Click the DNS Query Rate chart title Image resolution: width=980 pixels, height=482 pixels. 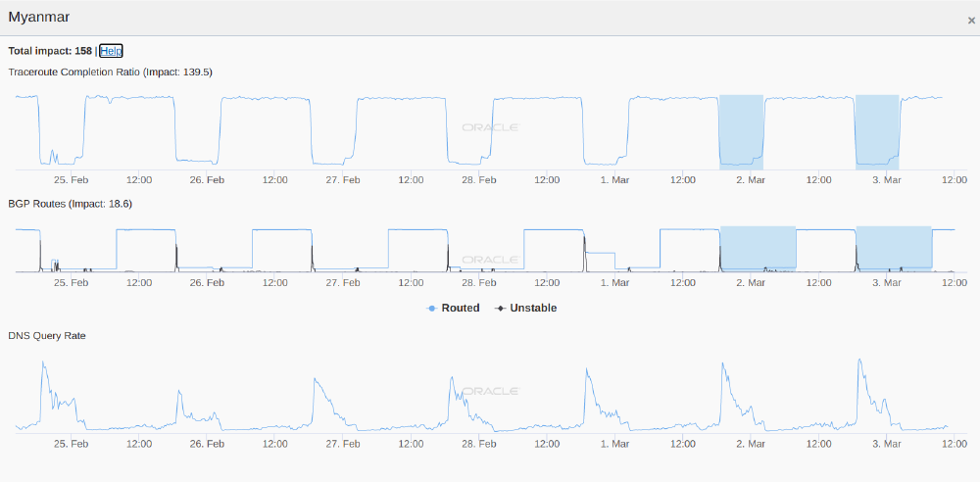pos(46,335)
